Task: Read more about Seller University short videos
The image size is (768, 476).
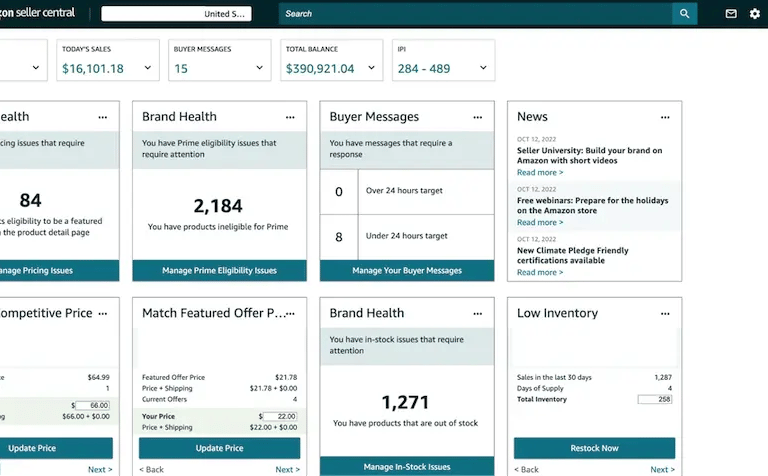Action: pos(540,172)
